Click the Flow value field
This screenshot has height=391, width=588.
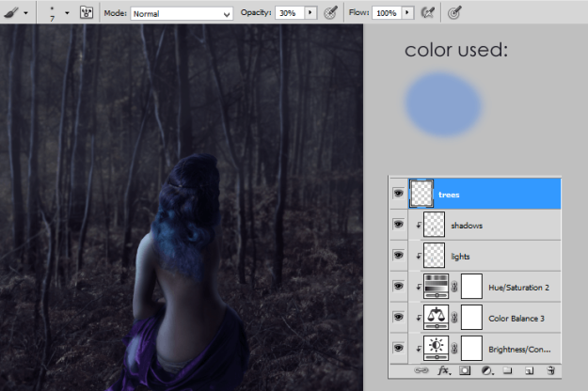387,13
